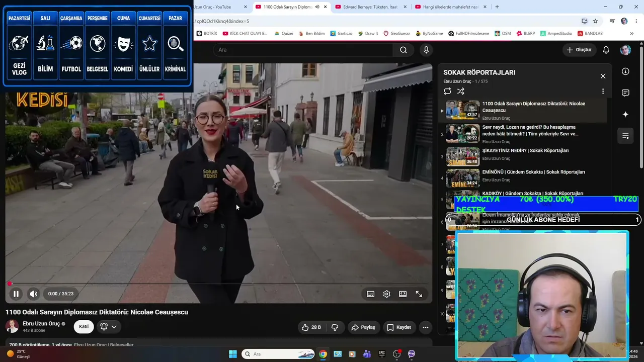Open the GeoGuessr bookmark

[x=397, y=34]
